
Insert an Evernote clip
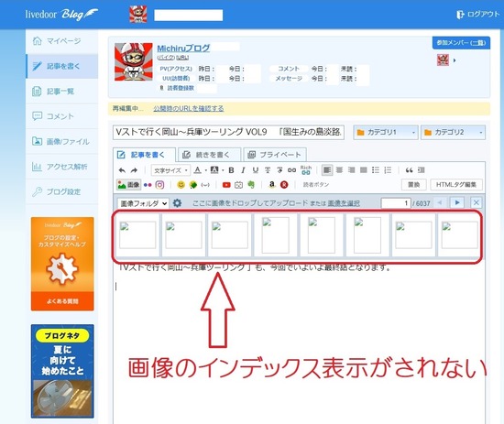[x=251, y=185]
